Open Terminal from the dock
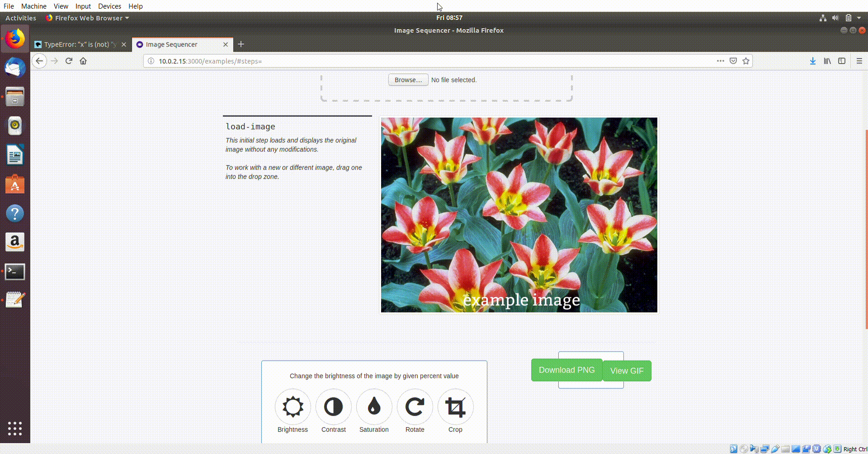Image resolution: width=868 pixels, height=454 pixels. click(x=15, y=271)
